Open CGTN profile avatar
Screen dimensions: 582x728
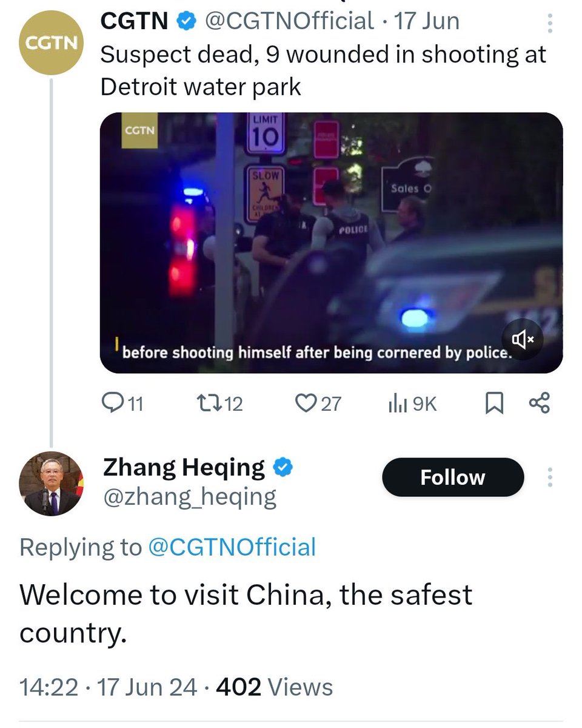point(52,42)
